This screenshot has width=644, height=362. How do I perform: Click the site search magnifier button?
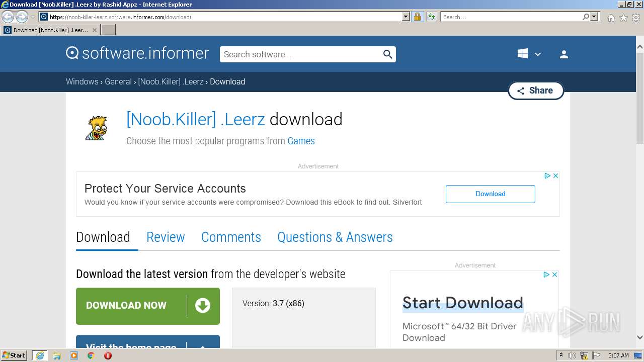pos(388,54)
